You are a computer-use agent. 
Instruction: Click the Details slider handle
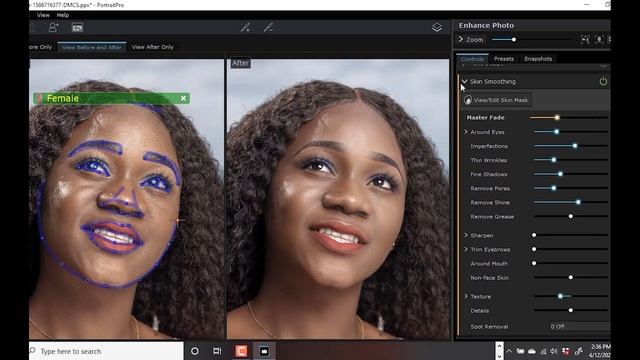point(571,310)
